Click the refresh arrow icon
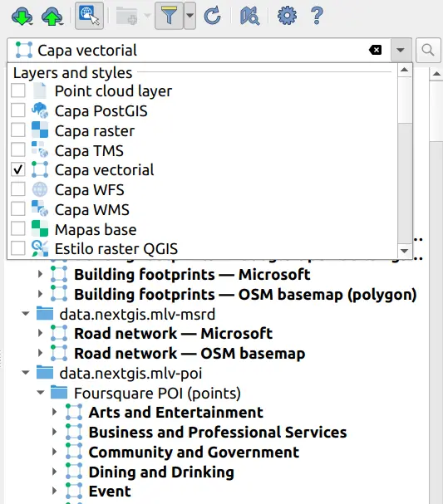The width and height of the screenshot is (443, 504). [212, 16]
